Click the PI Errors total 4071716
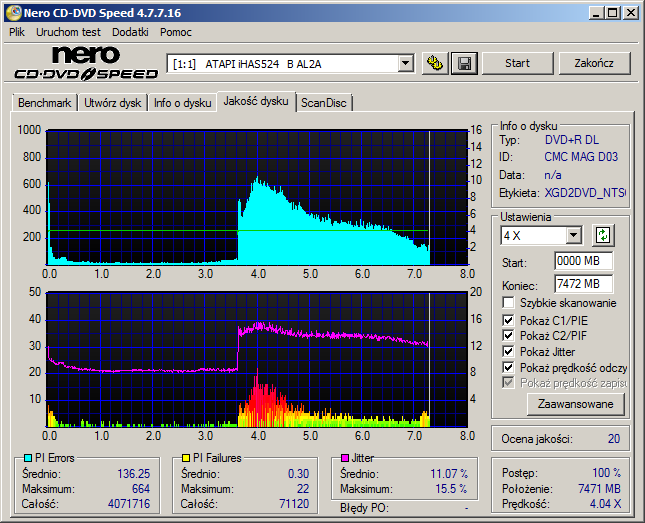Screen dimensions: 645x523 point(129,504)
